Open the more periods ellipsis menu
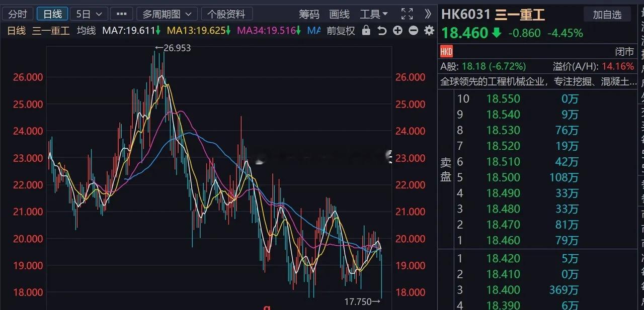This screenshot has height=310, width=644. (121, 14)
